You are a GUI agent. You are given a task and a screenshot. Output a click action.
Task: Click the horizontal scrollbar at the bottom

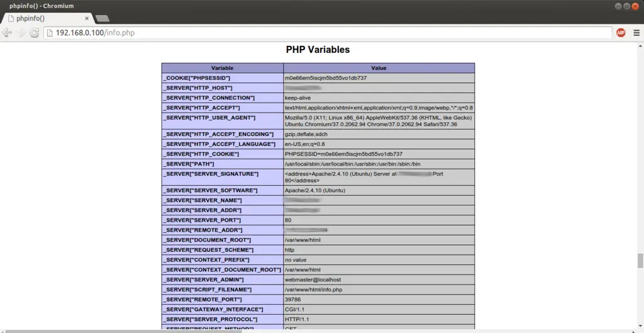(314, 330)
